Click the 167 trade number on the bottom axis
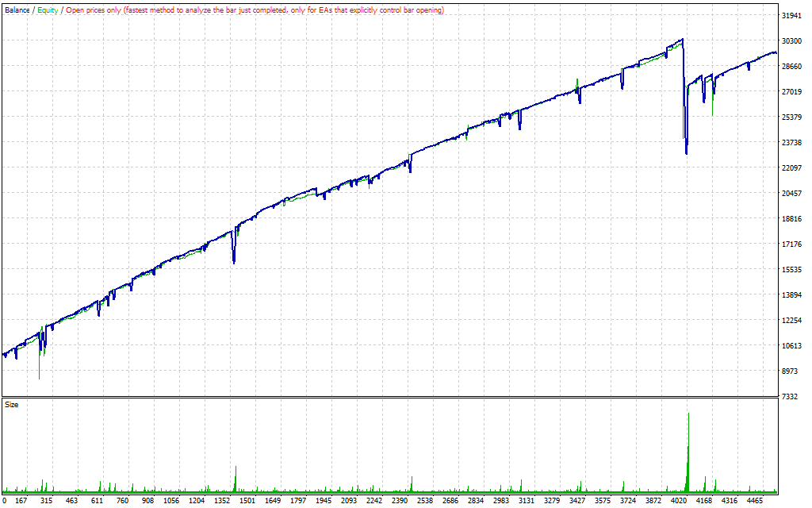Image resolution: width=812 pixels, height=508 pixels. coord(21,501)
